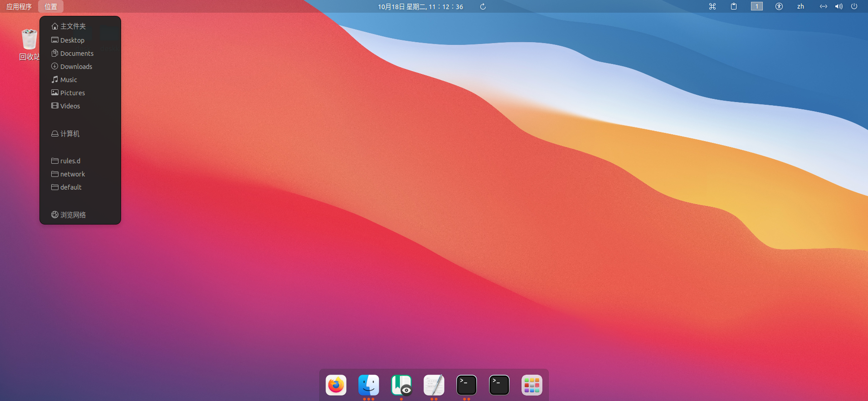Viewport: 868px width, 401px height.
Task: Open 主文件夹 home folder
Action: pyautogui.click(x=80, y=26)
